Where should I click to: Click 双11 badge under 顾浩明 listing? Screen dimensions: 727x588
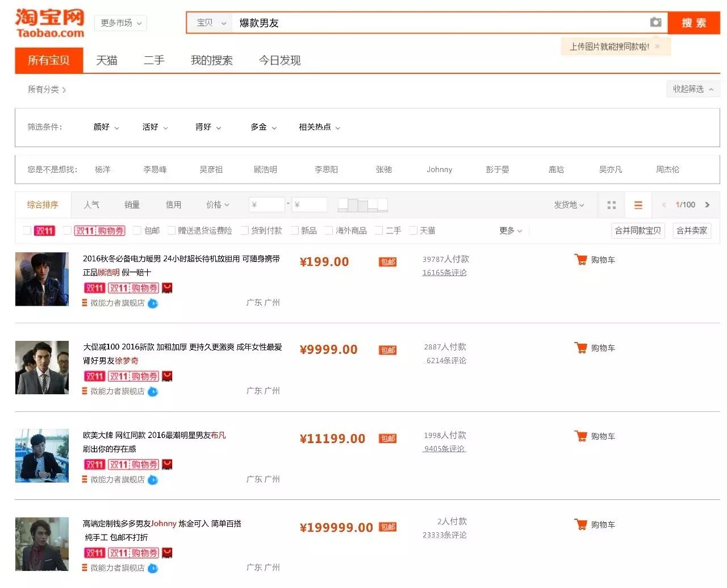pos(94,288)
